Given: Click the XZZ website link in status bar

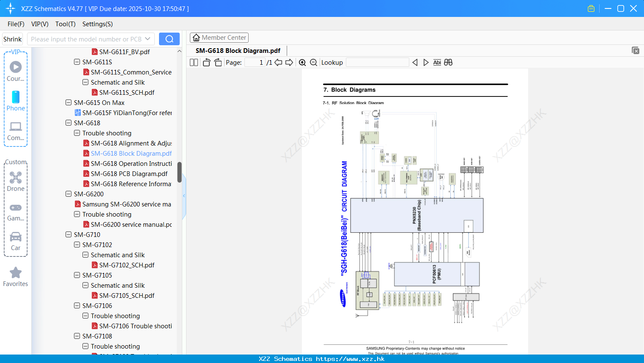Looking at the screenshot, I should click(x=350, y=359).
